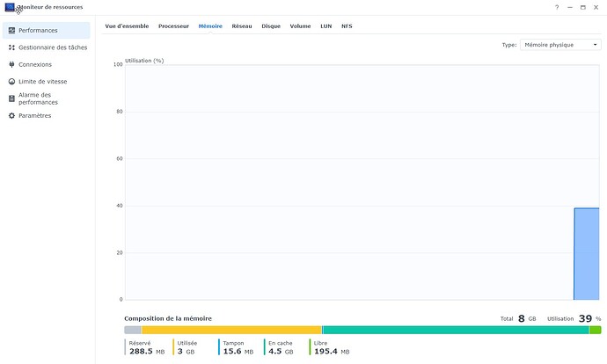Click Alarme des performances icon
The width and height of the screenshot is (607, 364).
(x=11, y=98)
